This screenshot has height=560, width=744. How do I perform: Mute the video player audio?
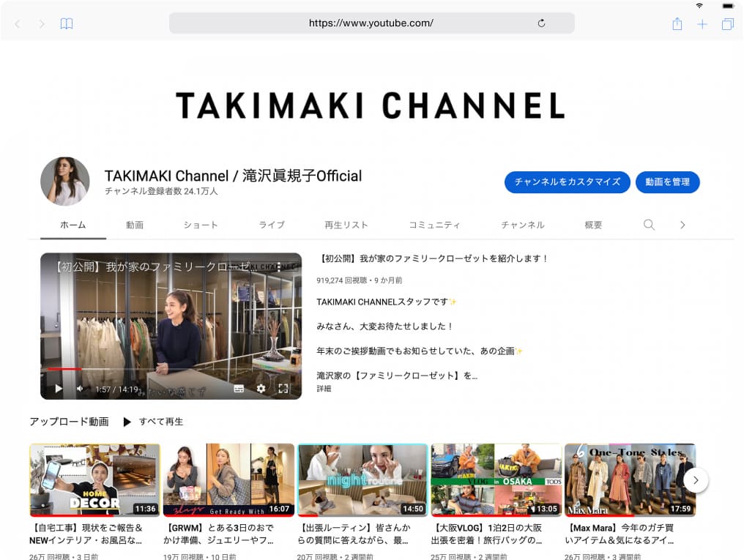point(79,389)
